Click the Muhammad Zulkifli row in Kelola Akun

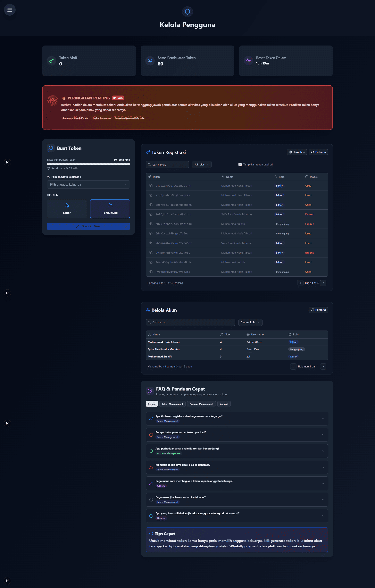click(237, 357)
